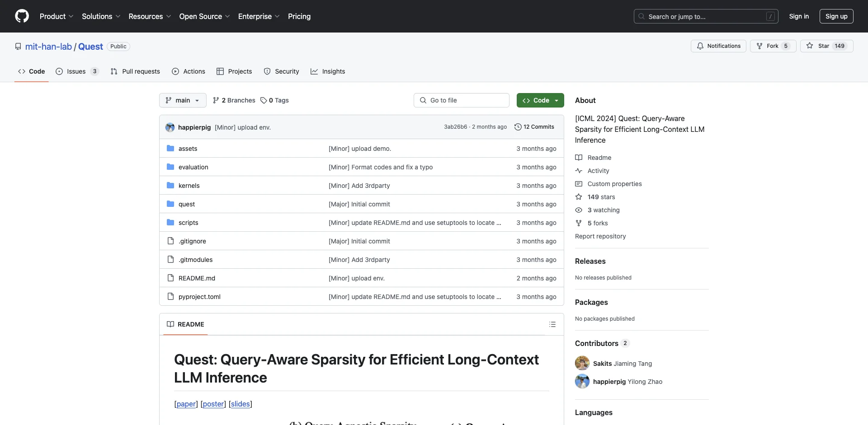Click the .gitignore file icon

click(170, 241)
